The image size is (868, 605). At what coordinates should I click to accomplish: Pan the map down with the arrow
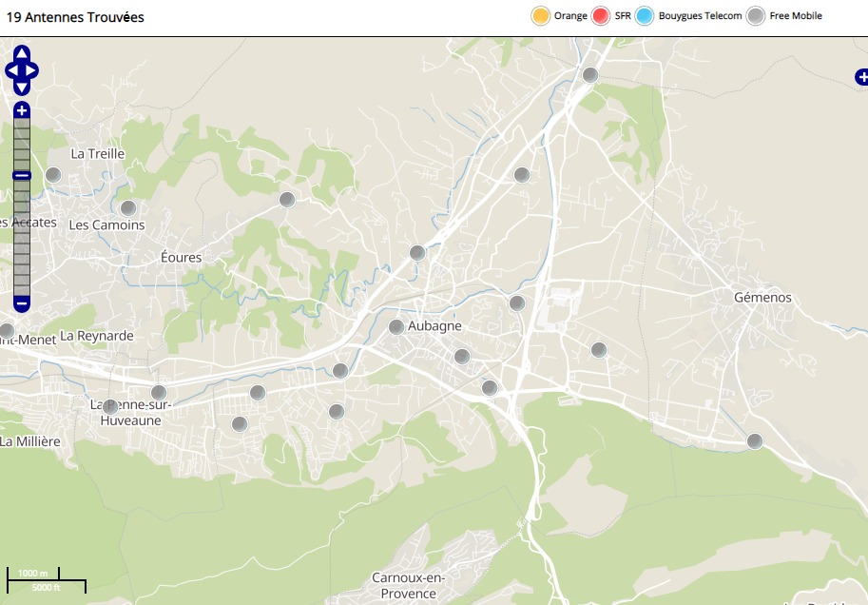[22, 88]
